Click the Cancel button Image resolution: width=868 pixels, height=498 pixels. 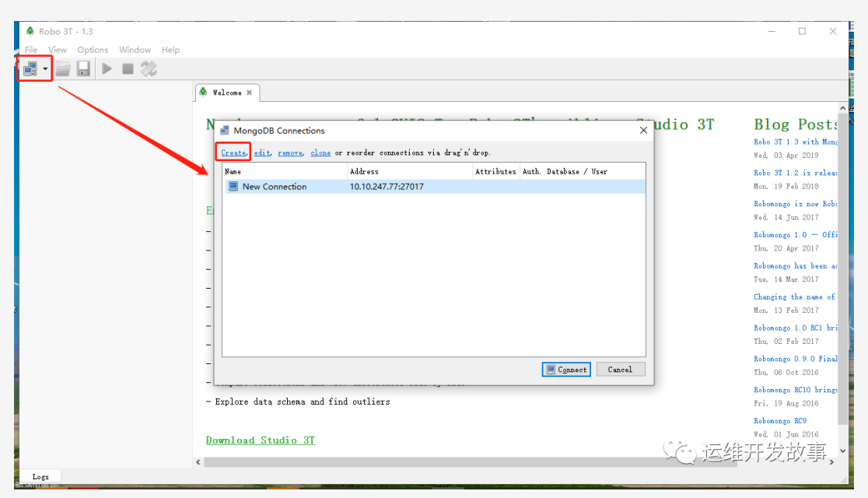click(621, 370)
